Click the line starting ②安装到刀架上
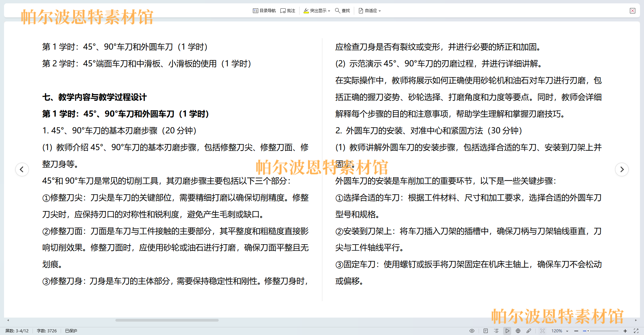 (x=469, y=231)
